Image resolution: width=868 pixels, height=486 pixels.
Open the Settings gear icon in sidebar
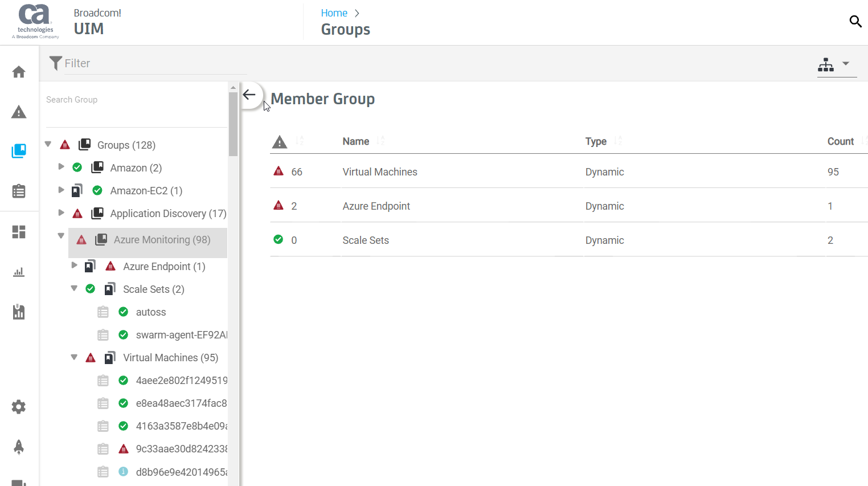19,407
